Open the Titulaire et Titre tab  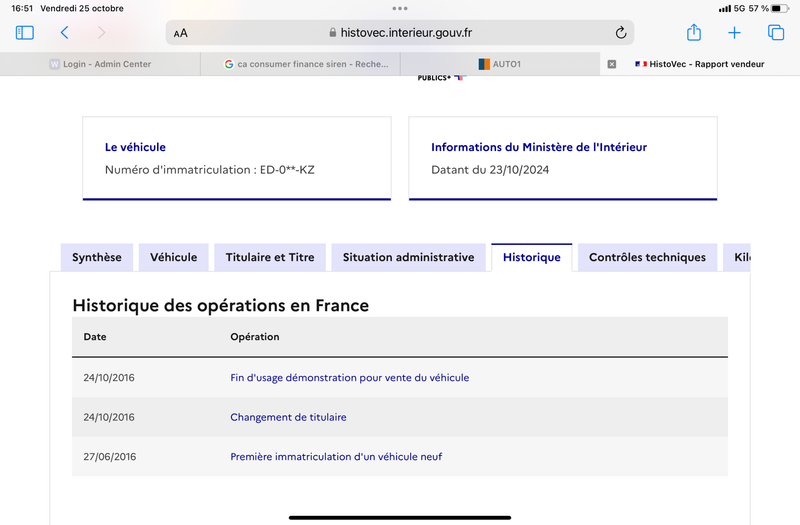click(270, 257)
